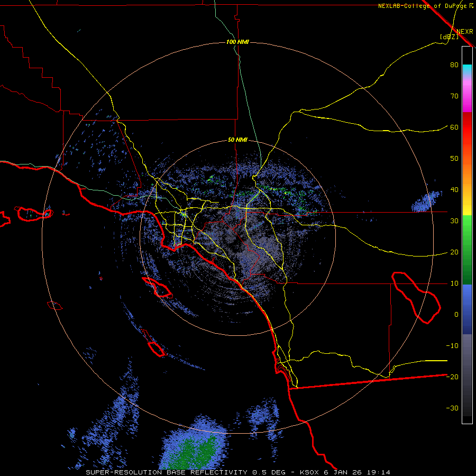
Task: Click the magenta band of the color bar
Action: pos(467,94)
